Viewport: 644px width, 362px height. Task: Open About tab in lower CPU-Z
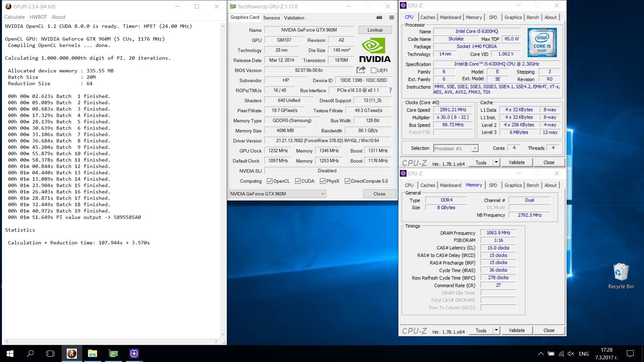550,185
